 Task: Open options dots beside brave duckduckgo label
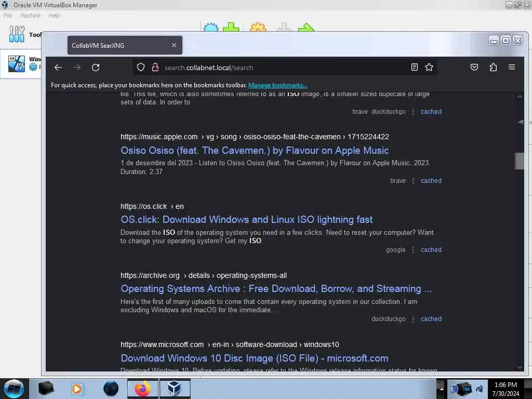[413, 112]
